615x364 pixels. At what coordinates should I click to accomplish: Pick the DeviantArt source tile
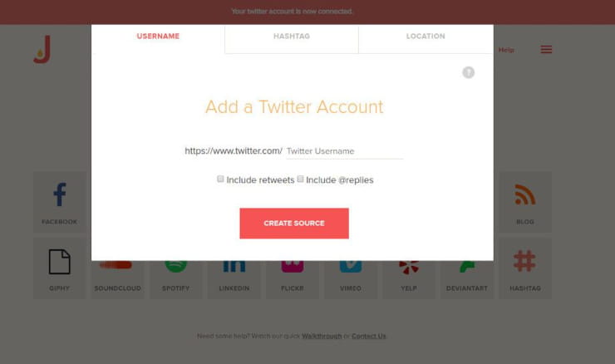pos(467,280)
